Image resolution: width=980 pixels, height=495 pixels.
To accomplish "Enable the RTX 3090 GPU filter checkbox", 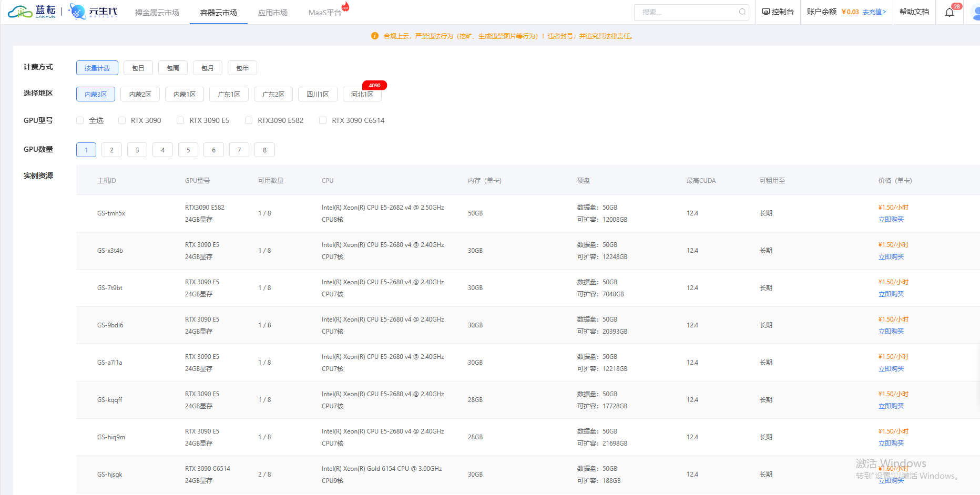I will coord(122,120).
